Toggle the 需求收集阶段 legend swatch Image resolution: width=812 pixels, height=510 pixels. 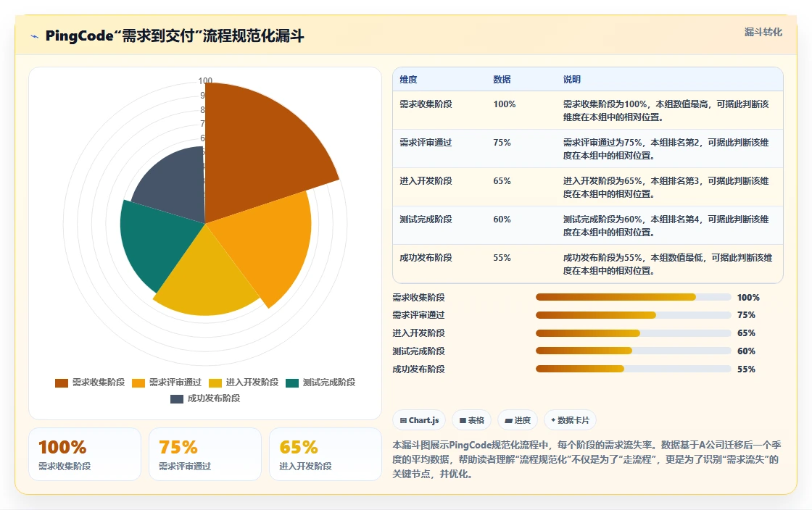[x=62, y=383]
